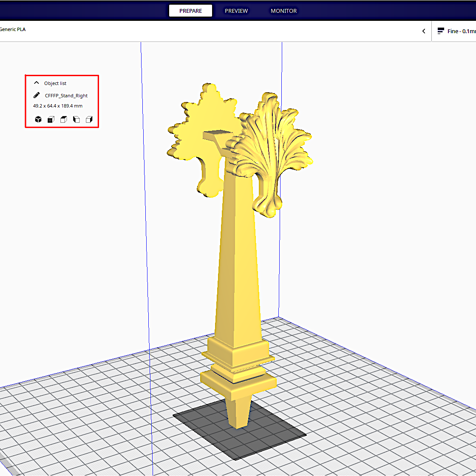Set camera to top view
This screenshot has width=476, height=476.
(64, 119)
